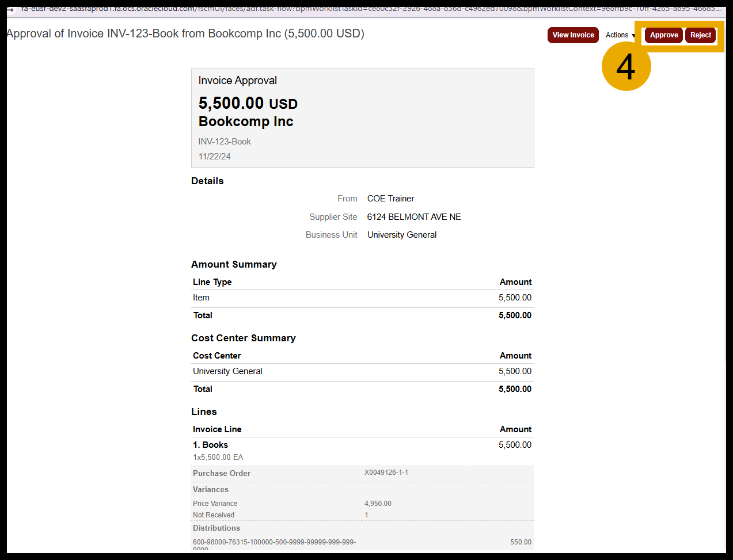Click the Price Variance value 4,950.00
The width and height of the screenshot is (733, 560).
point(378,504)
